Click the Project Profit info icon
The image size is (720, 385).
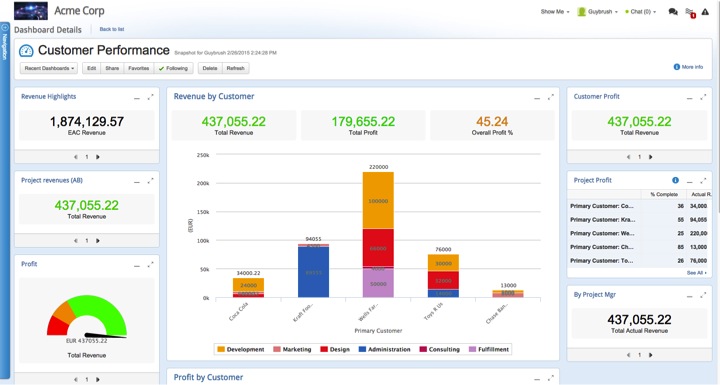(675, 180)
